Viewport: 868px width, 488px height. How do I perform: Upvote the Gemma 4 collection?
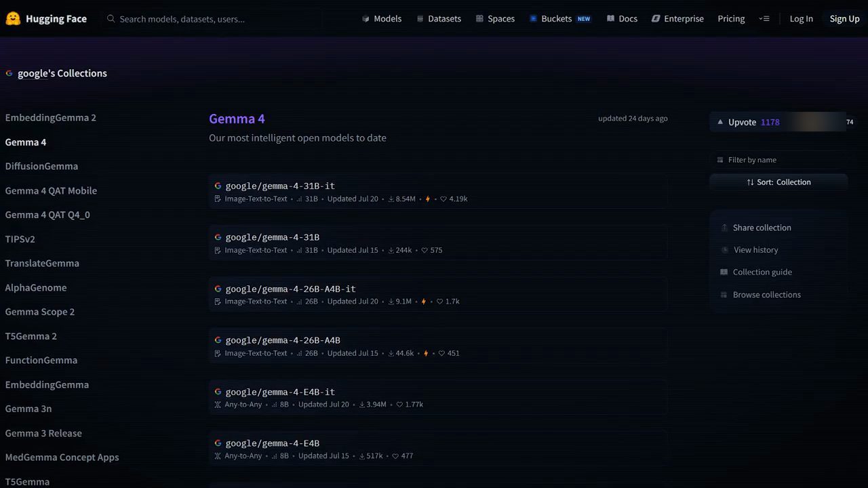click(748, 122)
